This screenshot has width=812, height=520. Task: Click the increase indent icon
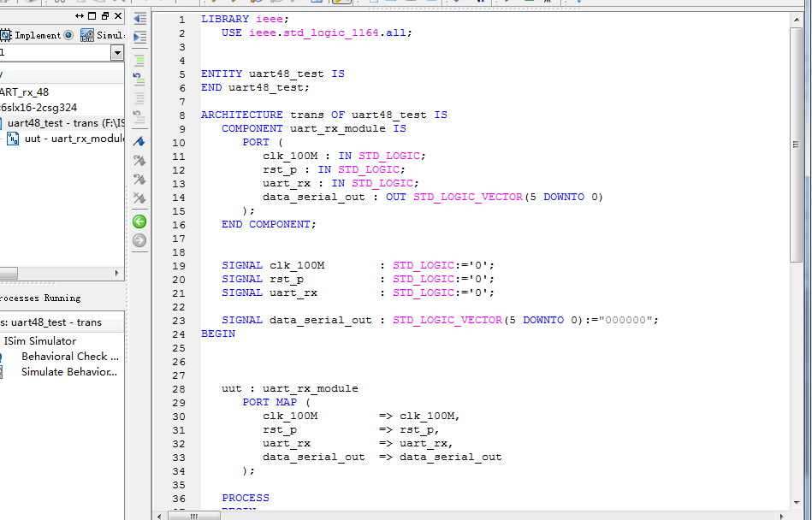pyautogui.click(x=139, y=38)
